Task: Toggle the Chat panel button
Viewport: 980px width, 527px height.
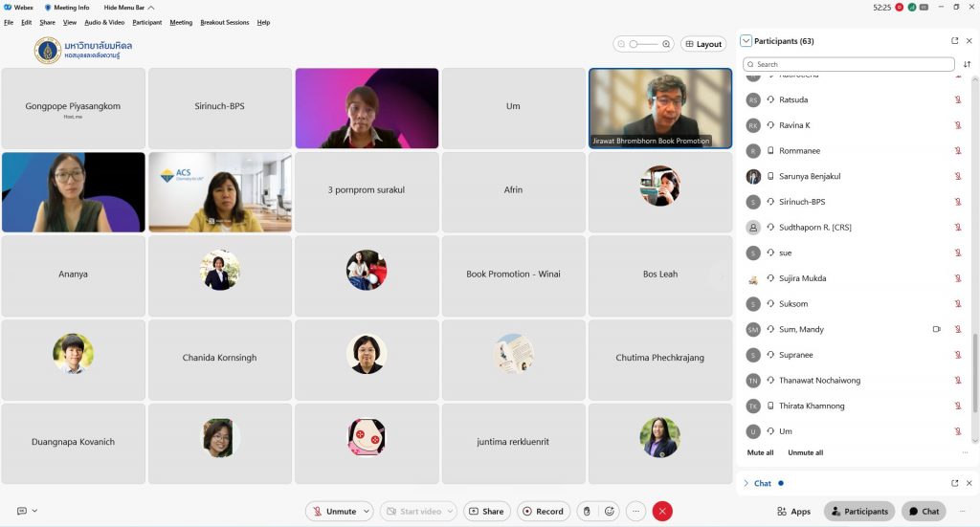Action: click(x=924, y=512)
